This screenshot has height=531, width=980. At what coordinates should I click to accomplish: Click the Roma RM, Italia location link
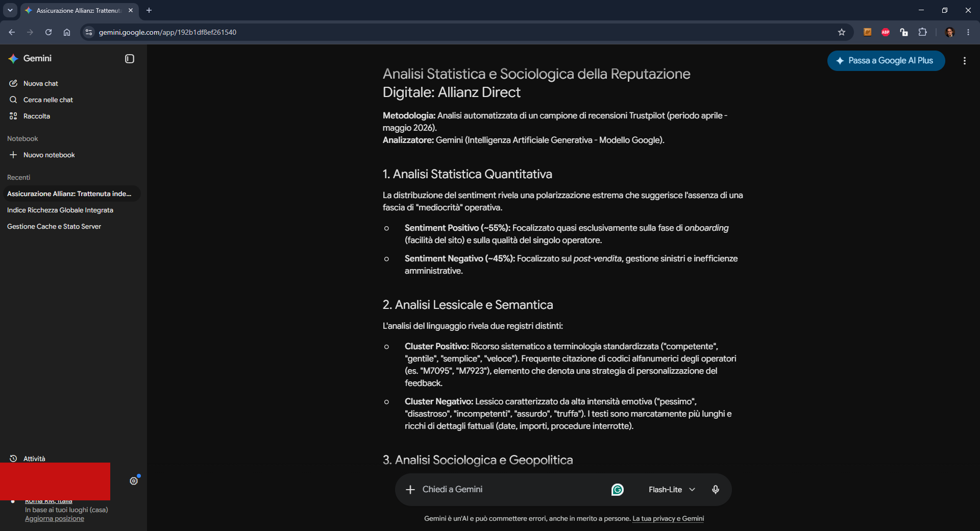pos(48,501)
